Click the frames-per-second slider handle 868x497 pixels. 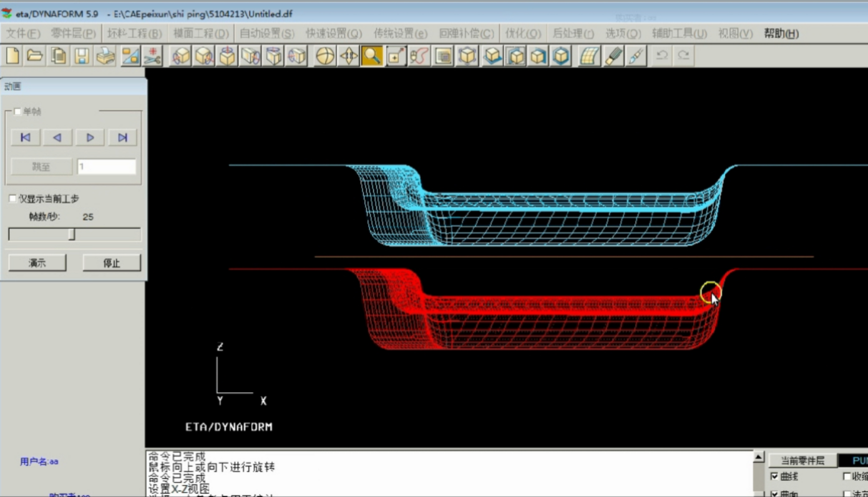click(x=72, y=234)
